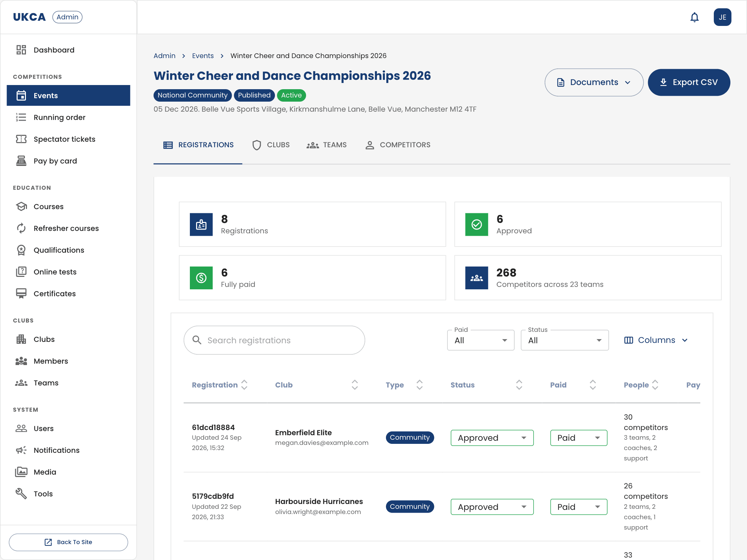Open the sidebar Notifications page

click(x=68, y=450)
